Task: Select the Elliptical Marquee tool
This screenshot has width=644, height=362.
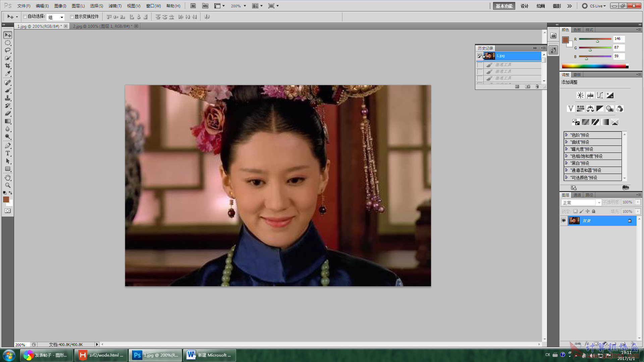Action: pos(8,43)
